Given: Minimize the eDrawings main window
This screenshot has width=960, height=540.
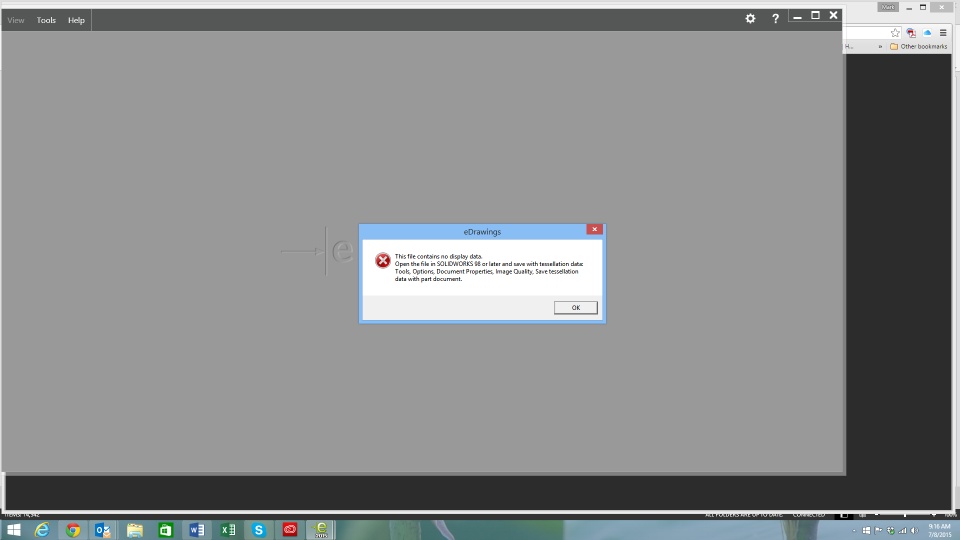Looking at the screenshot, I should 797,17.
